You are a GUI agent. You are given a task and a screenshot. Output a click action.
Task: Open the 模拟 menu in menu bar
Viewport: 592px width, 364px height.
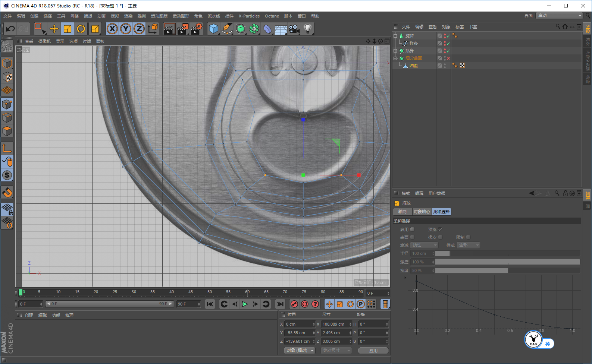click(x=115, y=16)
